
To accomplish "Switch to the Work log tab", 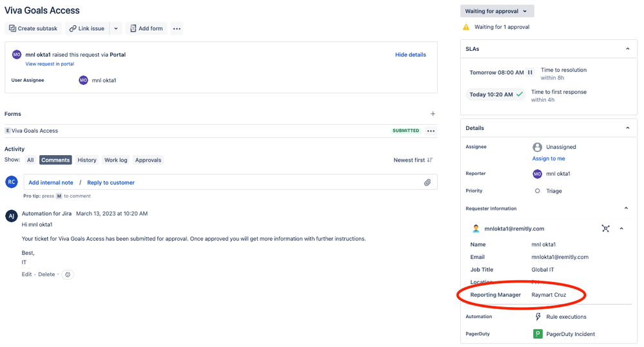I will pos(116,160).
